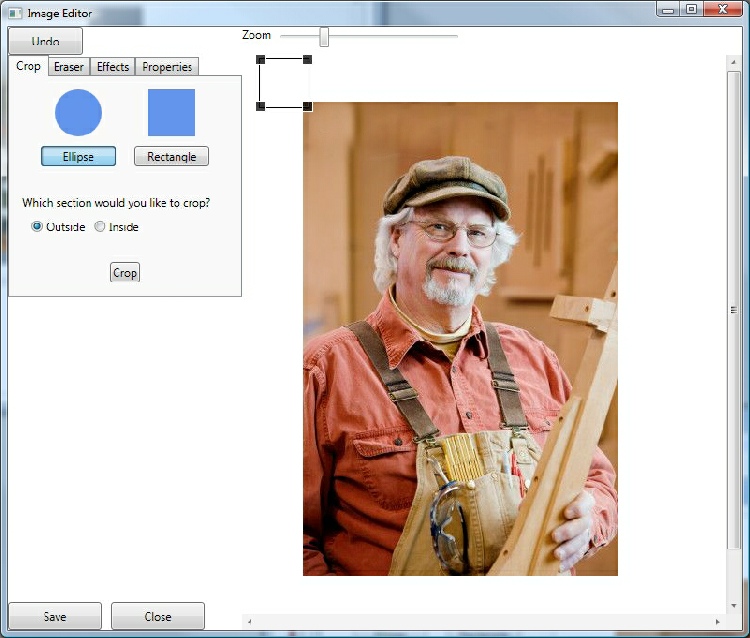Open the Effects tab
The image size is (750, 638).
[113, 67]
